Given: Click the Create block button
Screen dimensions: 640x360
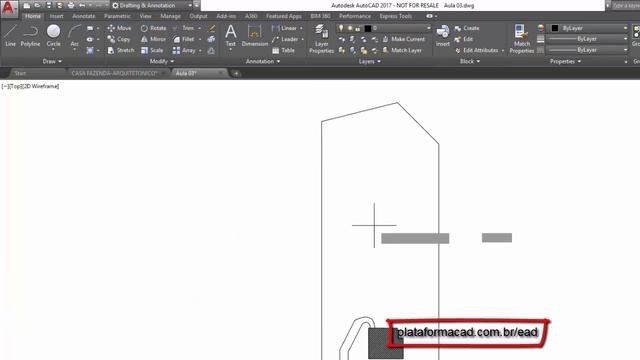Looking at the screenshot, I should tap(467, 28).
